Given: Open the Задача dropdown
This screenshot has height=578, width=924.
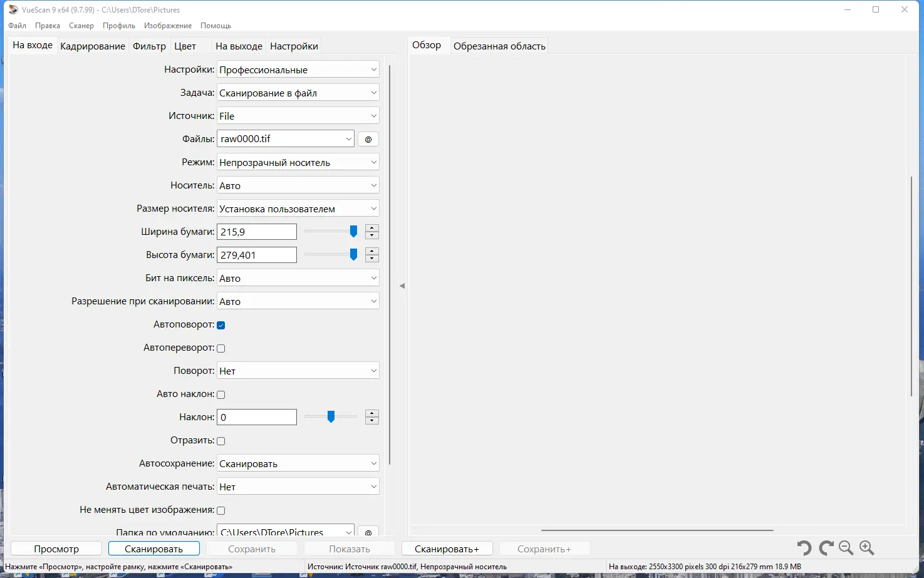Looking at the screenshot, I should click(298, 93).
